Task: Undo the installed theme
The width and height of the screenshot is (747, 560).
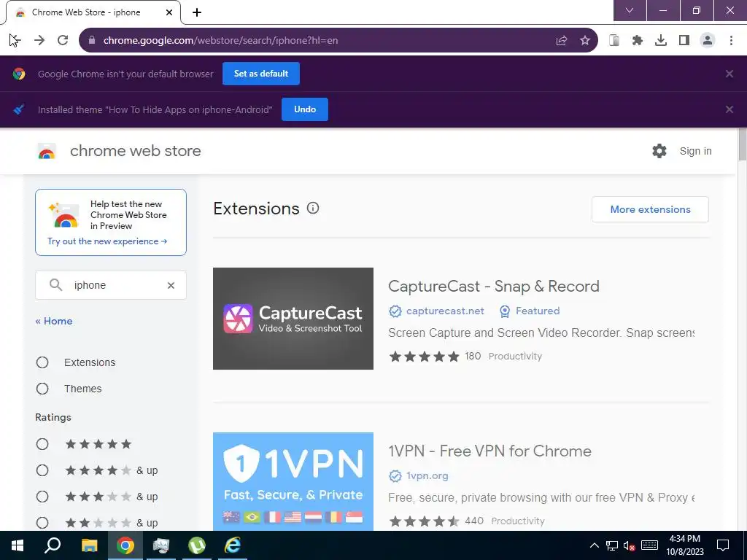Action: [x=305, y=109]
